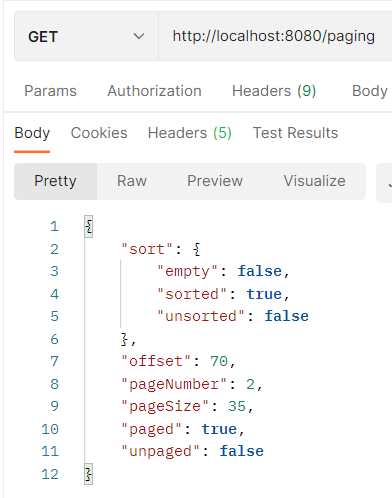Click the closing brace on line 12
Viewport: 392px width, 498px height.
tap(88, 474)
